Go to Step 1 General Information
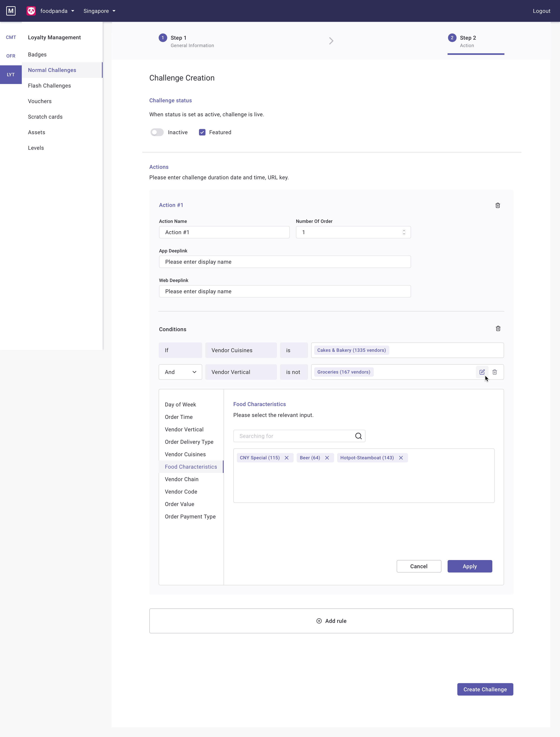The image size is (560, 737). pyautogui.click(x=186, y=41)
